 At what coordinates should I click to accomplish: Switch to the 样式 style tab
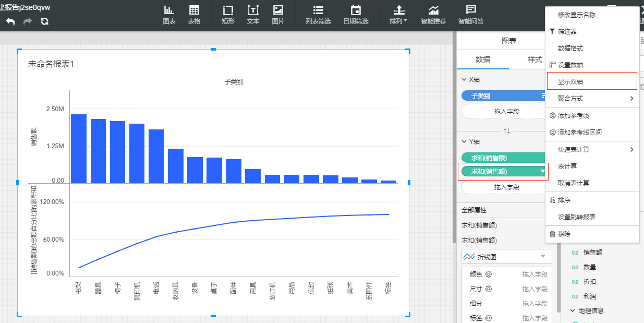534,59
